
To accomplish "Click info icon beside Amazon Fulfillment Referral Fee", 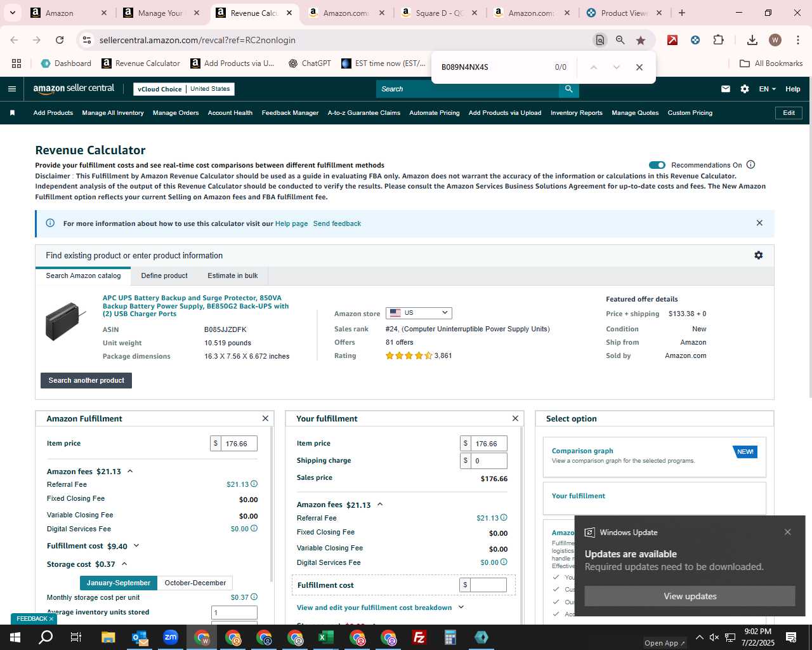I will [254, 484].
